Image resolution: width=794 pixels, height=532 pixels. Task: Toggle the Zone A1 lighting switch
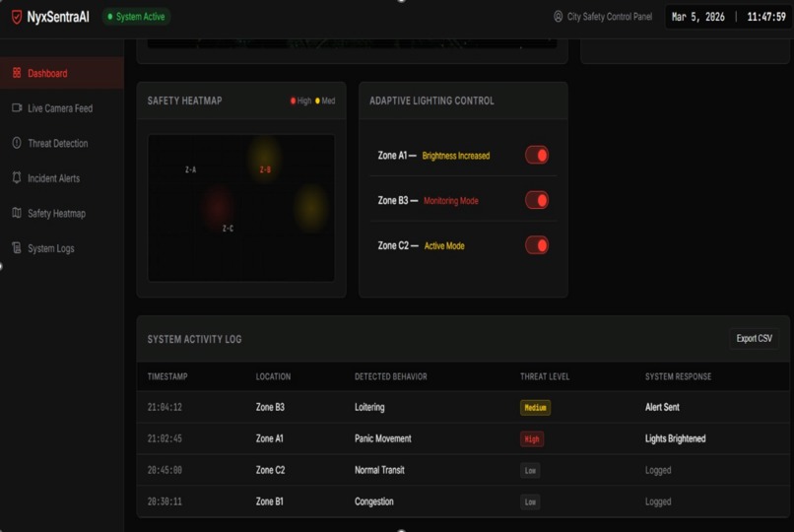point(537,155)
